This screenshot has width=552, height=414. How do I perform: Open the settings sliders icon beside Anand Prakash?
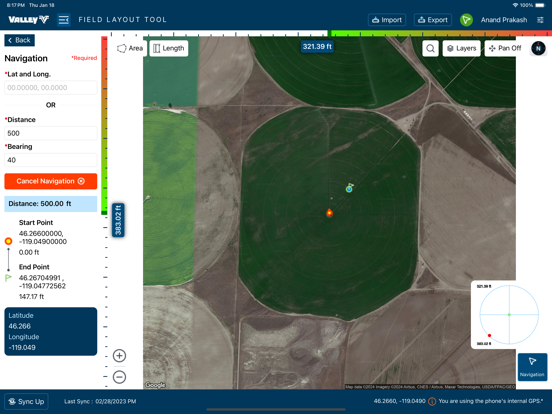540,20
